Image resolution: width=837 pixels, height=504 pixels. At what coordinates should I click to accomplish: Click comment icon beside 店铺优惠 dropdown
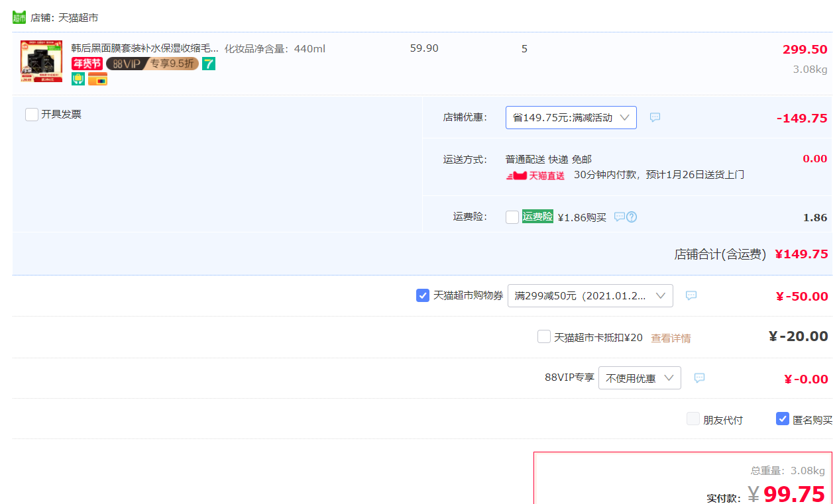(655, 117)
